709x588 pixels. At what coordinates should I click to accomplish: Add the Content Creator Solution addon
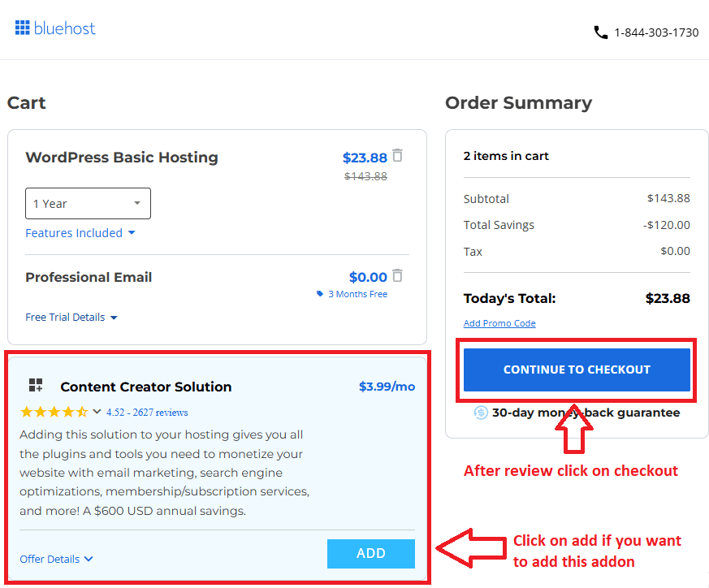[x=370, y=554]
